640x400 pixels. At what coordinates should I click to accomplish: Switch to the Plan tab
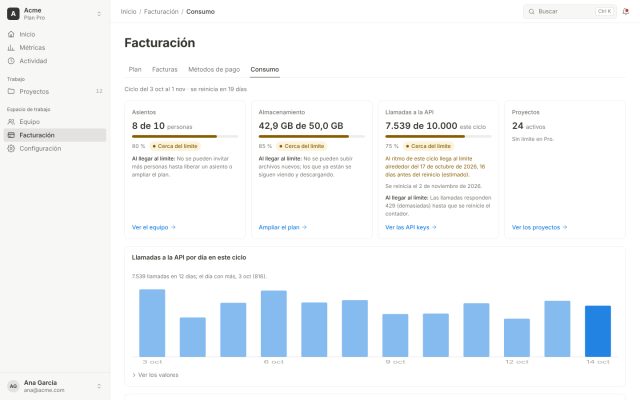135,69
